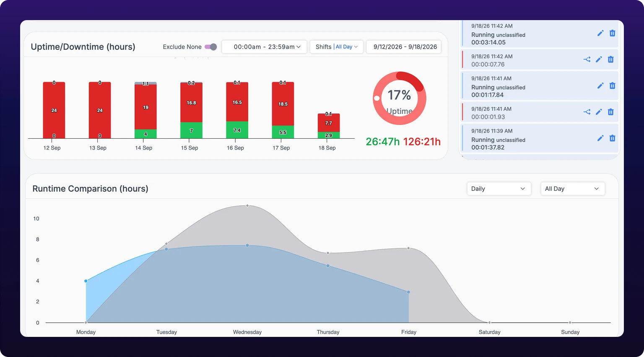Delete the 00:00:01.93 entry
The width and height of the screenshot is (644, 357).
click(x=610, y=112)
